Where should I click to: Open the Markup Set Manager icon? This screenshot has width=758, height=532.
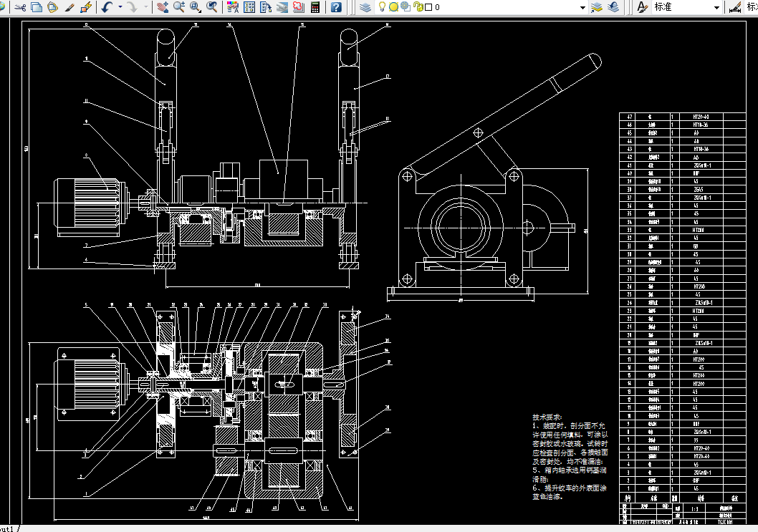tap(299, 7)
